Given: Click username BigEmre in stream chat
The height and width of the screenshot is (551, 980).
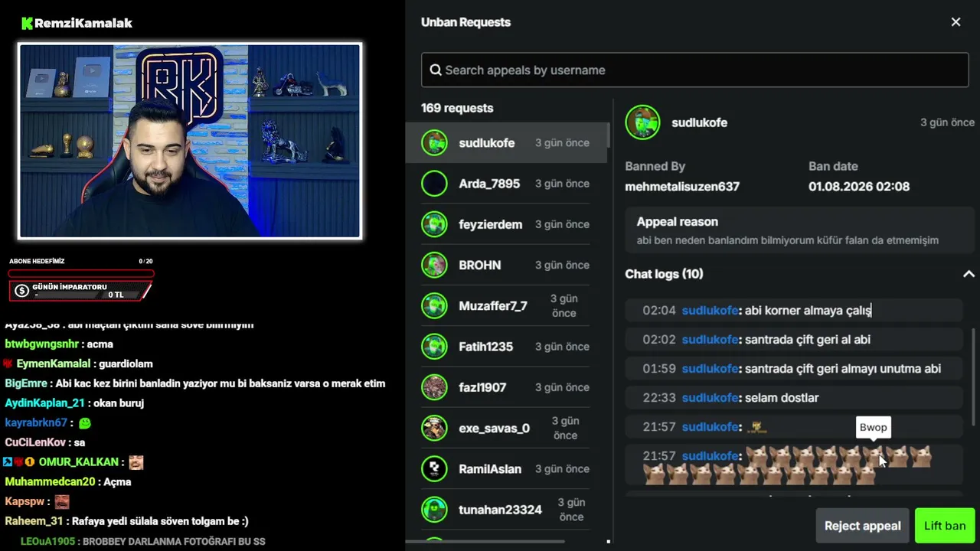Looking at the screenshot, I should click(x=27, y=383).
